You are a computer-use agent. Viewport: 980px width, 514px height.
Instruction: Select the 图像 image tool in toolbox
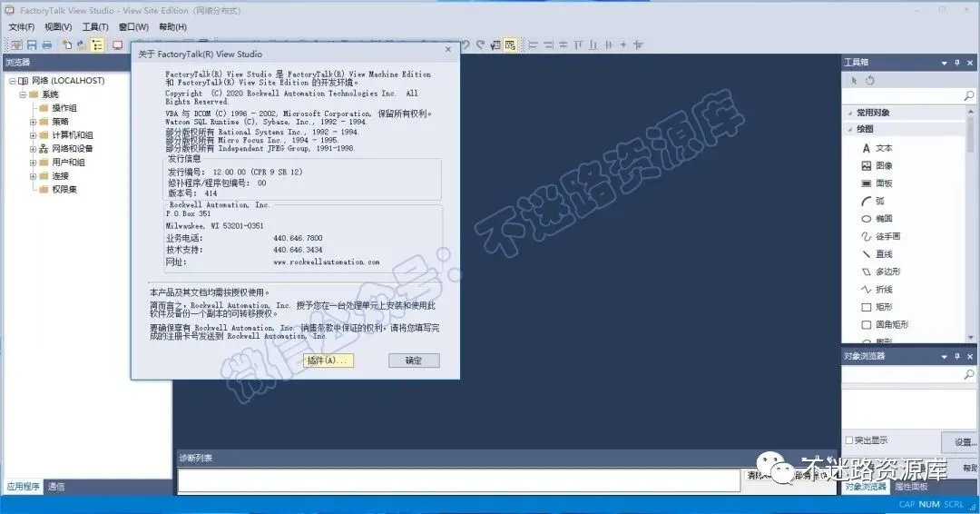point(877,165)
